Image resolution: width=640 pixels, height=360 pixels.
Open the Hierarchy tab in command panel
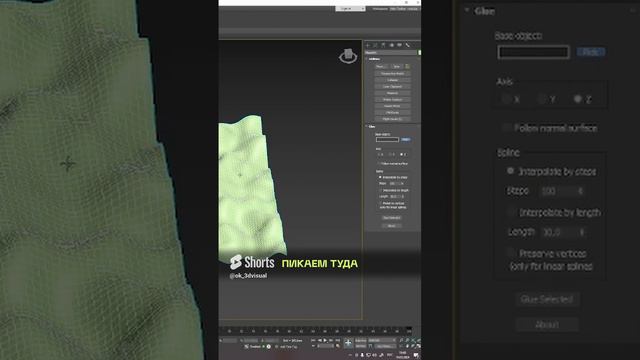(383, 45)
